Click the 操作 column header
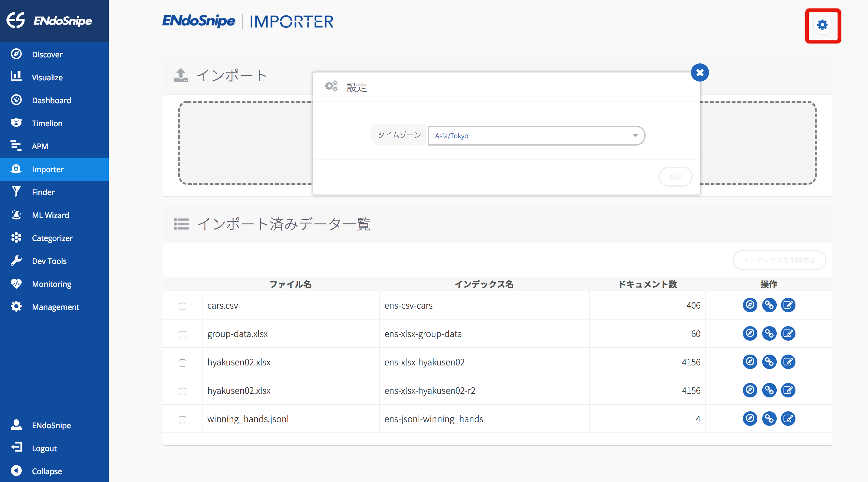The width and height of the screenshot is (868, 482). coord(769,284)
